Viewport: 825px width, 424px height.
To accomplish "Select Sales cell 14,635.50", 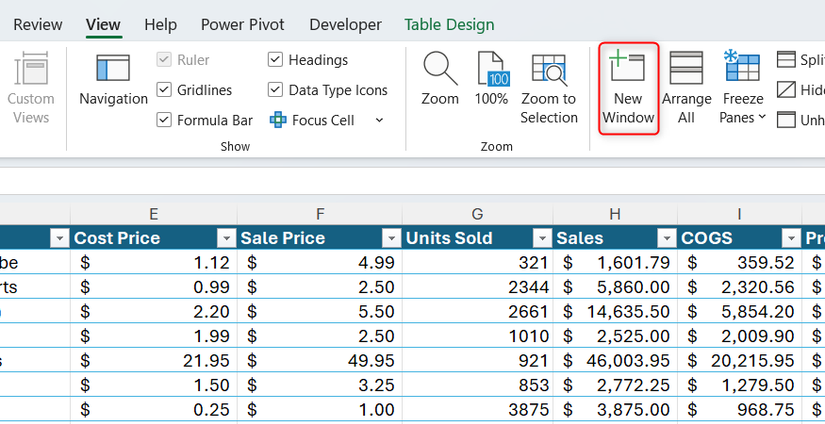I will (x=615, y=311).
